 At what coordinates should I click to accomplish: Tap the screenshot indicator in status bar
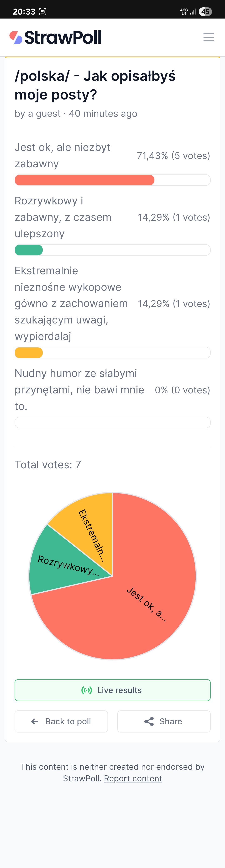43,12
